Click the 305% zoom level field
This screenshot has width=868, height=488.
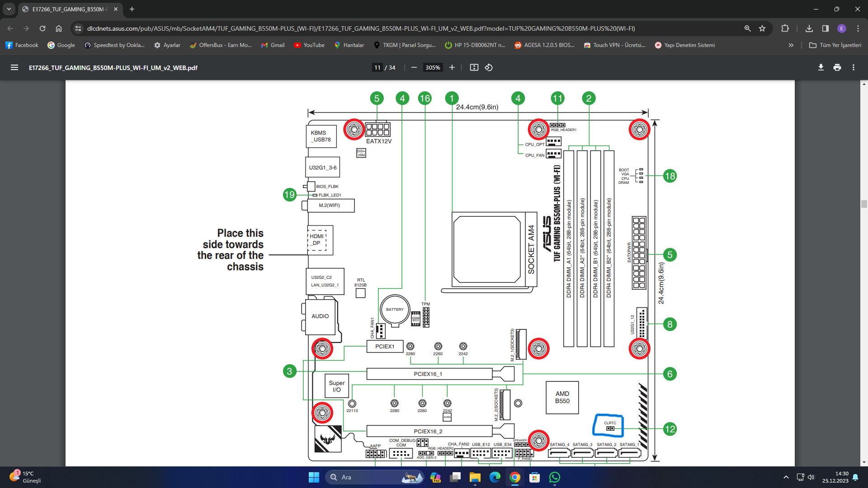coord(433,67)
